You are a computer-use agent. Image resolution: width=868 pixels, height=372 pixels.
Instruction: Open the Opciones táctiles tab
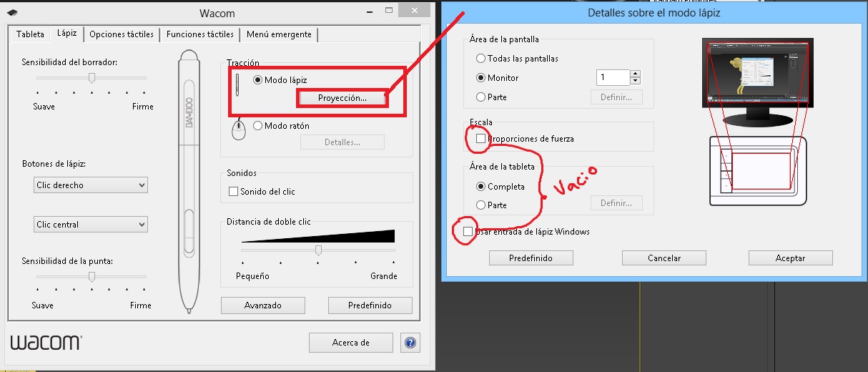[x=122, y=34]
